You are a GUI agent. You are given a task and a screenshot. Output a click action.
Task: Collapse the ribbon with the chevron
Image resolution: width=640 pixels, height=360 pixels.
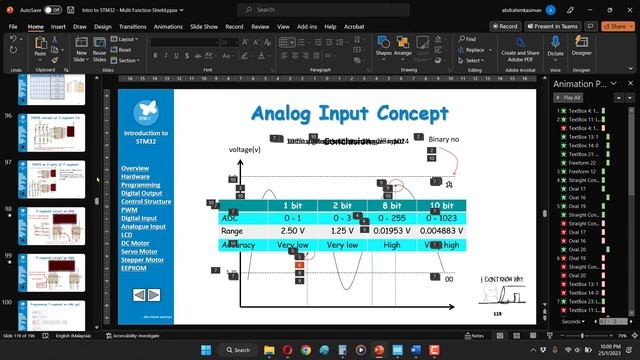pos(631,69)
